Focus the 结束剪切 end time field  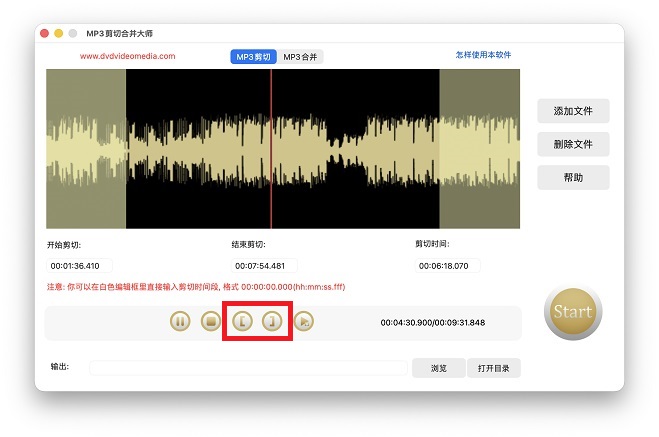tap(264, 266)
